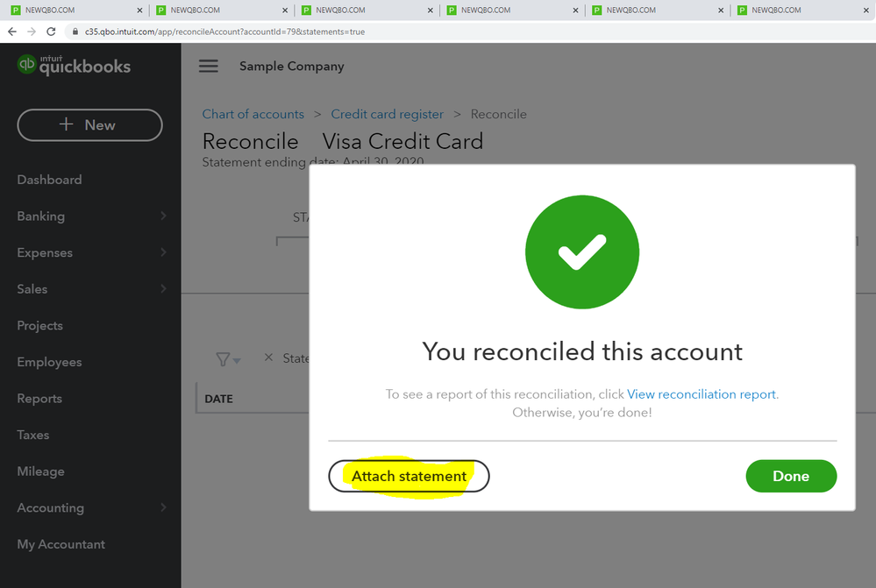Click the + New button
The height and width of the screenshot is (588, 876).
89,125
